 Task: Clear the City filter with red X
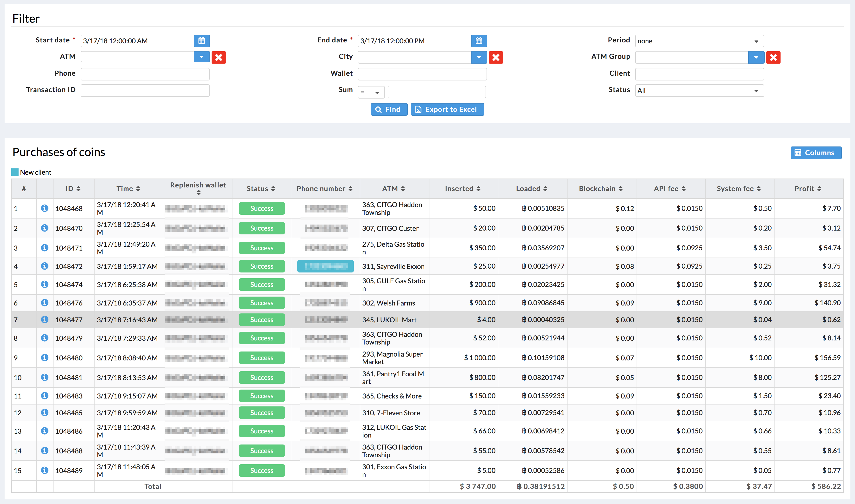click(x=496, y=57)
